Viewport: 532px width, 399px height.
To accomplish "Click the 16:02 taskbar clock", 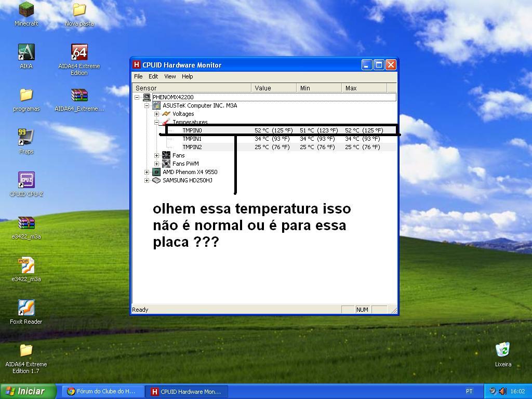I will [518, 391].
